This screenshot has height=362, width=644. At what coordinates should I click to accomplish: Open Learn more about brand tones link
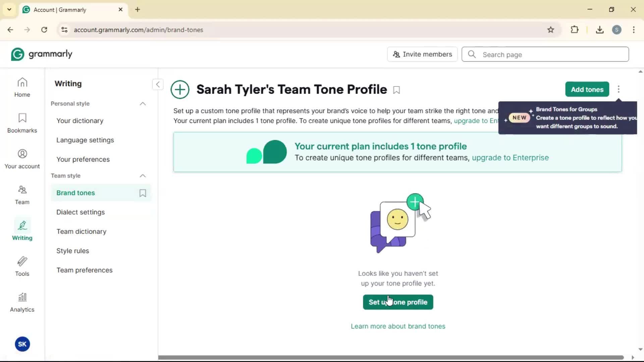(x=398, y=326)
